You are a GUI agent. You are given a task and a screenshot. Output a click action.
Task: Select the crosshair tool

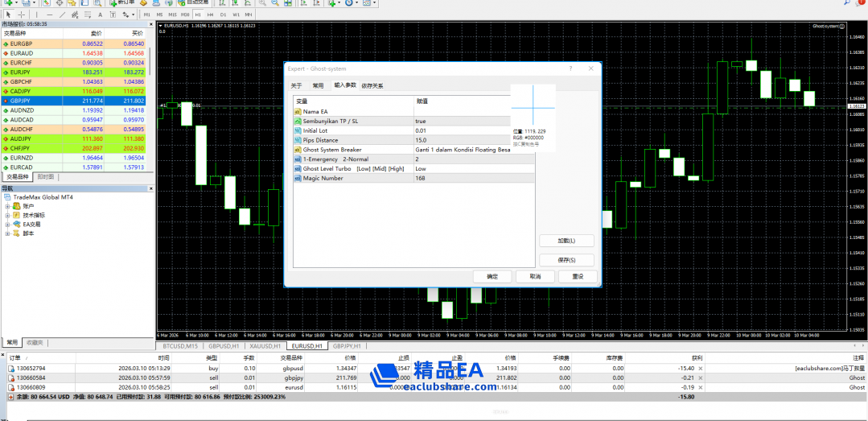click(20, 14)
